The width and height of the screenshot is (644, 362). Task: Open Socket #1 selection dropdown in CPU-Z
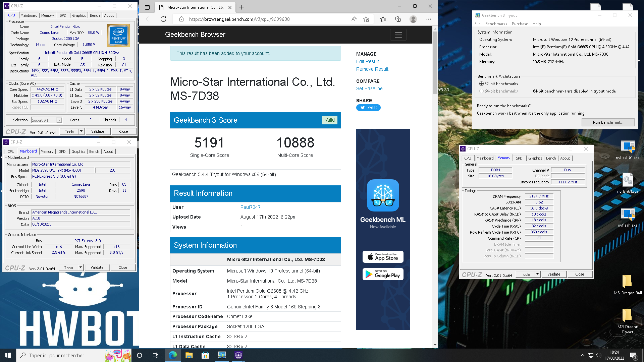[x=47, y=120]
